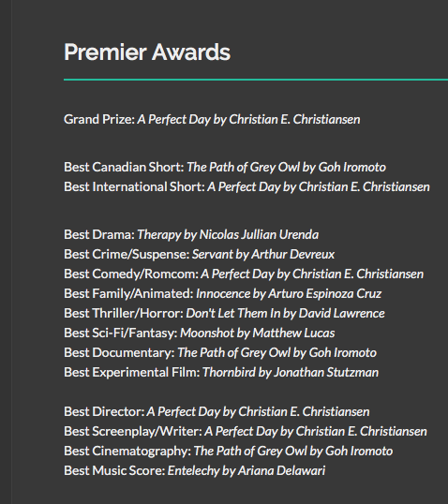
Task: Select the Best Screenplay/Writer entry
Action: [x=246, y=431]
